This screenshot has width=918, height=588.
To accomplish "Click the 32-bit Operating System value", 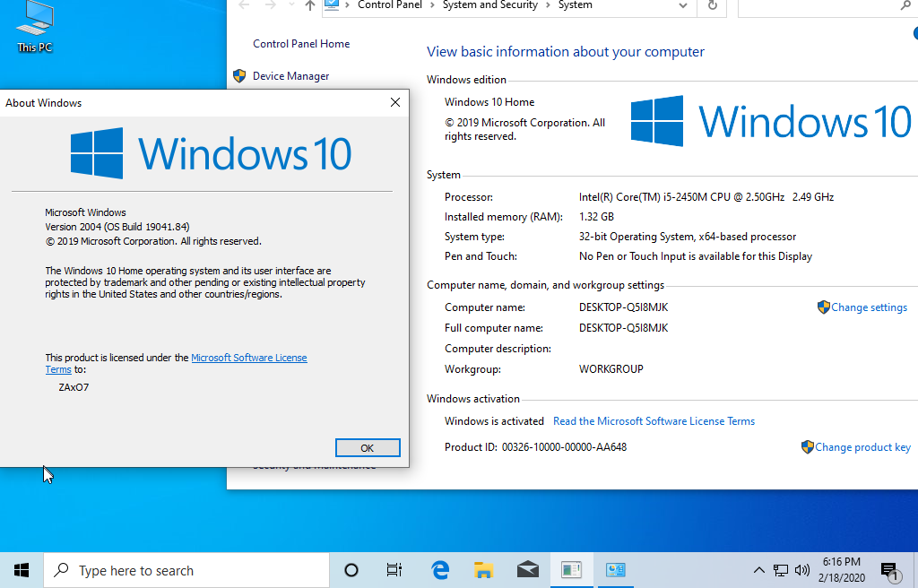I will (688, 237).
